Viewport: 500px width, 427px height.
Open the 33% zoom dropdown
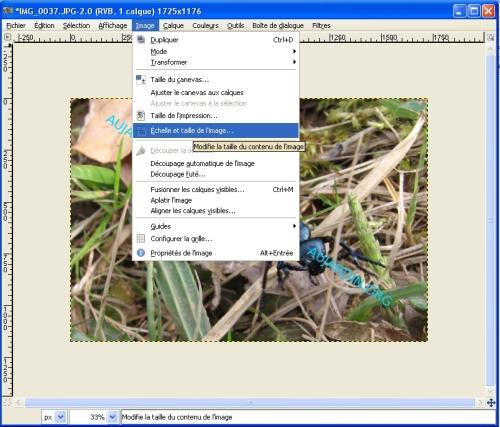click(x=112, y=417)
